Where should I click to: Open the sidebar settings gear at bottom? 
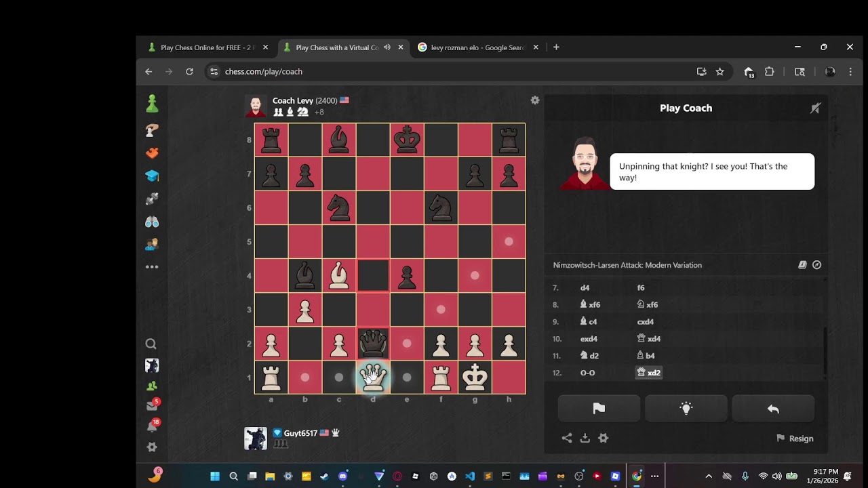152,447
